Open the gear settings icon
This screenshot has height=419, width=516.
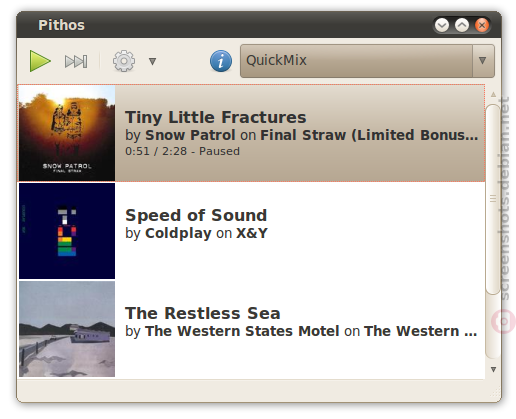(124, 61)
